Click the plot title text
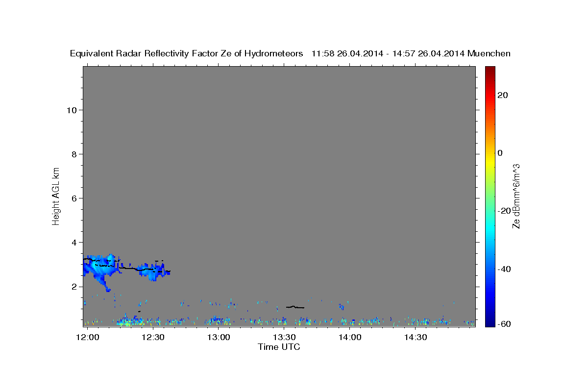This screenshot has height=392, width=588. pyautogui.click(x=290, y=54)
